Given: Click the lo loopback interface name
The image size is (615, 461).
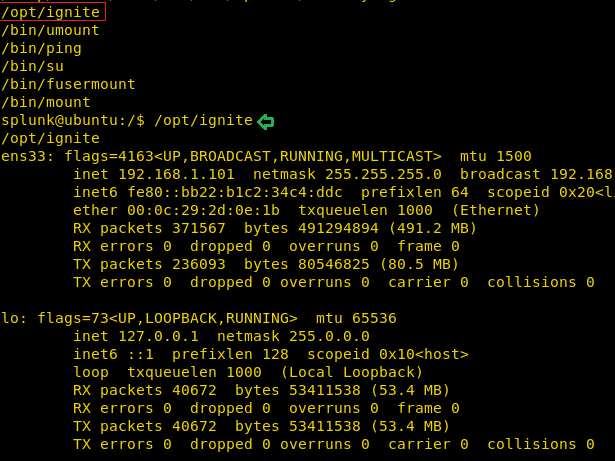Looking at the screenshot, I should coord(11,319).
